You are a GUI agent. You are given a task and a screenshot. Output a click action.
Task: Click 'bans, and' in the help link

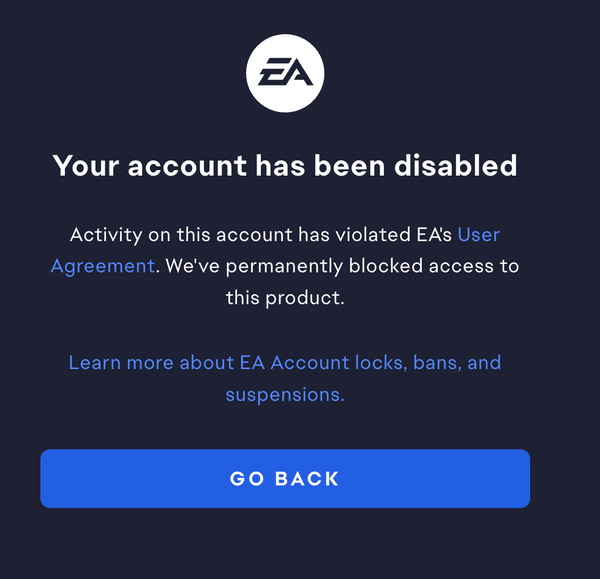coord(457,362)
